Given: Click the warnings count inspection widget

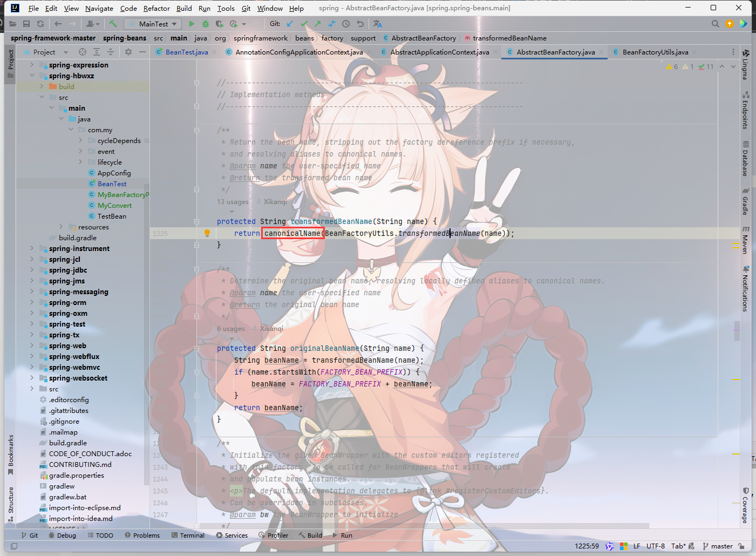Looking at the screenshot, I should (672, 66).
